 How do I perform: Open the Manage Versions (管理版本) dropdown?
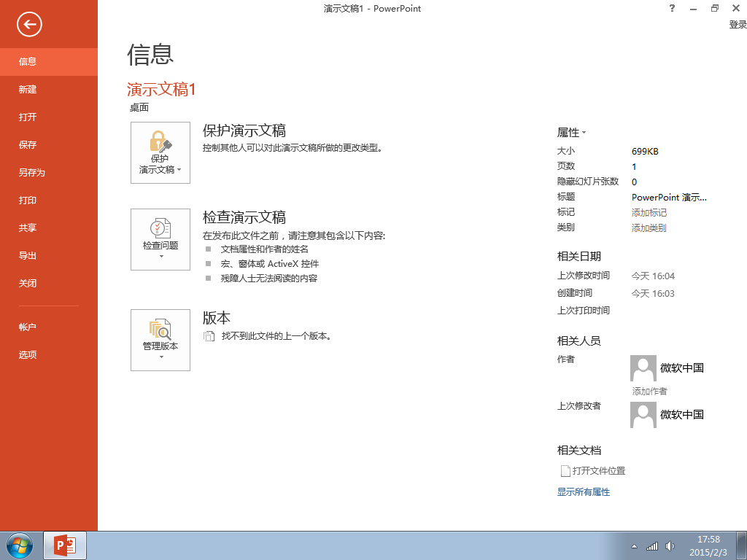(x=160, y=340)
